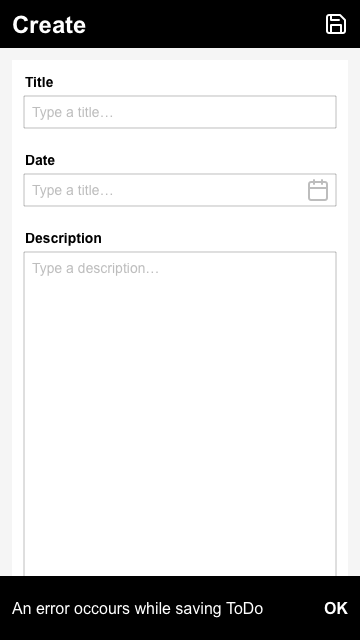Click inside the Description text area
This screenshot has width=360, height=640.
tap(180, 413)
